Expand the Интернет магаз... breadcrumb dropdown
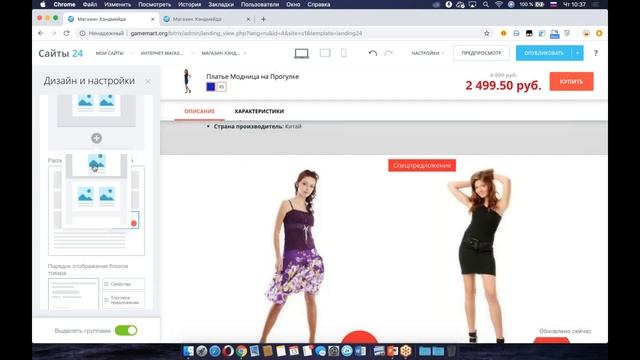Image resolution: width=640 pixels, height=360 pixels. [x=192, y=53]
